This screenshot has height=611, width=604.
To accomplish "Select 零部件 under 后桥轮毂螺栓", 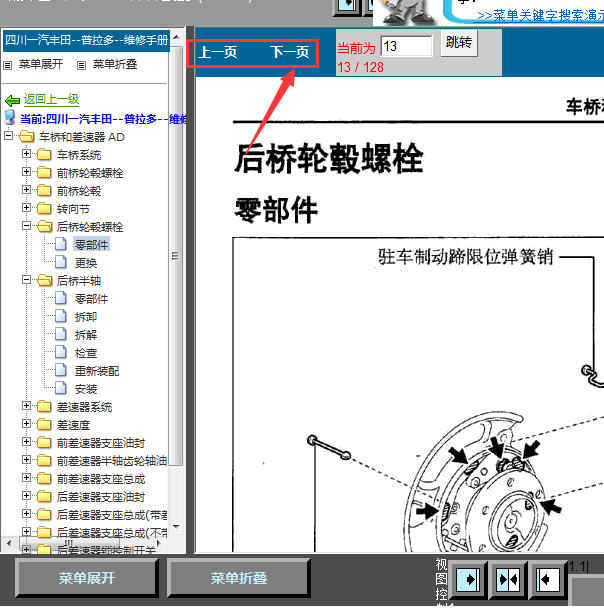I will (x=91, y=245).
